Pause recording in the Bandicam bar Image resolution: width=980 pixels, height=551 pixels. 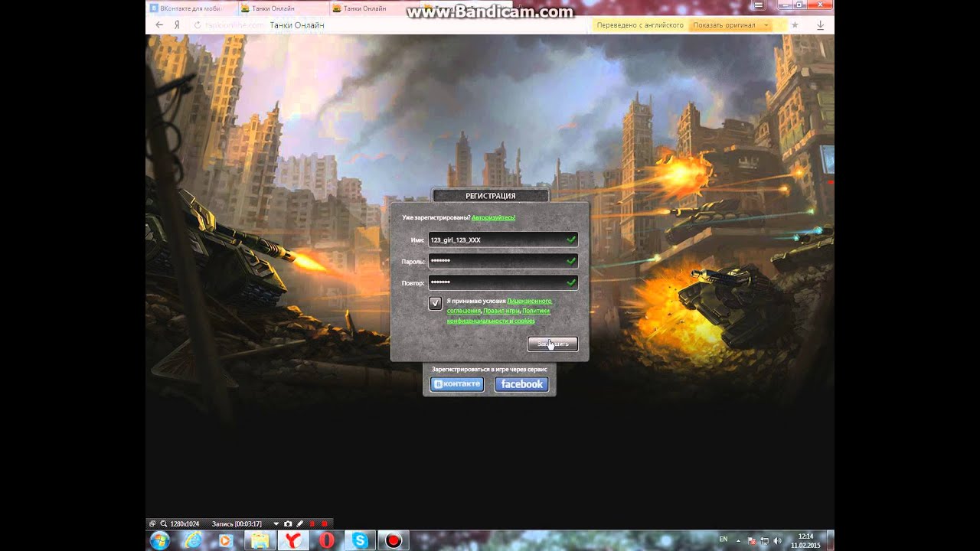tap(312, 523)
